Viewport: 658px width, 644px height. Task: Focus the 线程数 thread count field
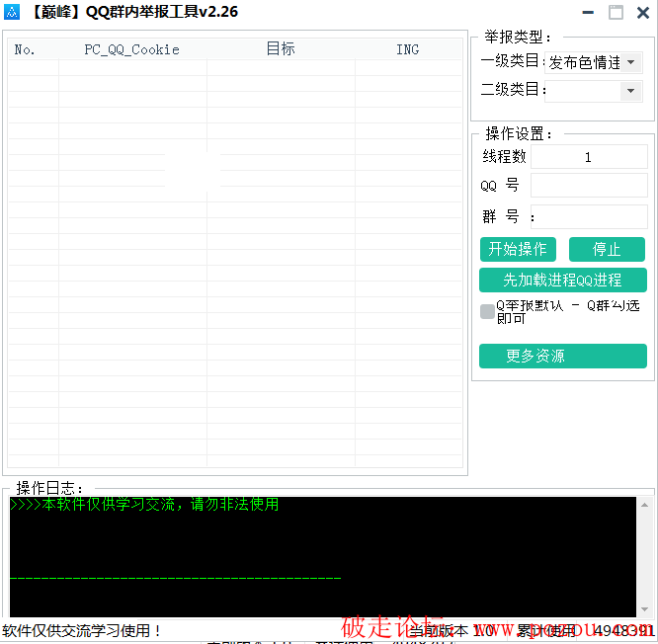[x=589, y=157]
